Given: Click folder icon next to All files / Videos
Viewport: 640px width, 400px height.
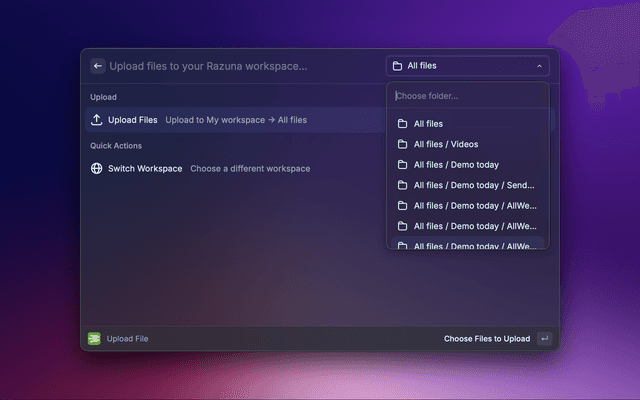Looking at the screenshot, I should point(402,144).
